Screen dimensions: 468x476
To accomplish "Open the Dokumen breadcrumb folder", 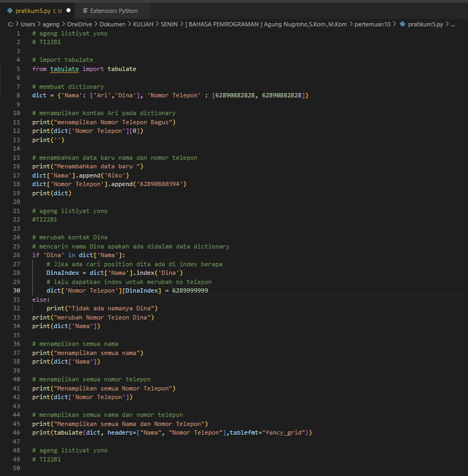I will 112,24.
